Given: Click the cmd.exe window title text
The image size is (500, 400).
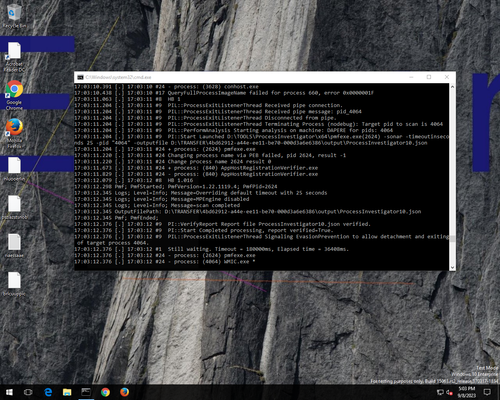Looking at the screenshot, I should point(118,77).
